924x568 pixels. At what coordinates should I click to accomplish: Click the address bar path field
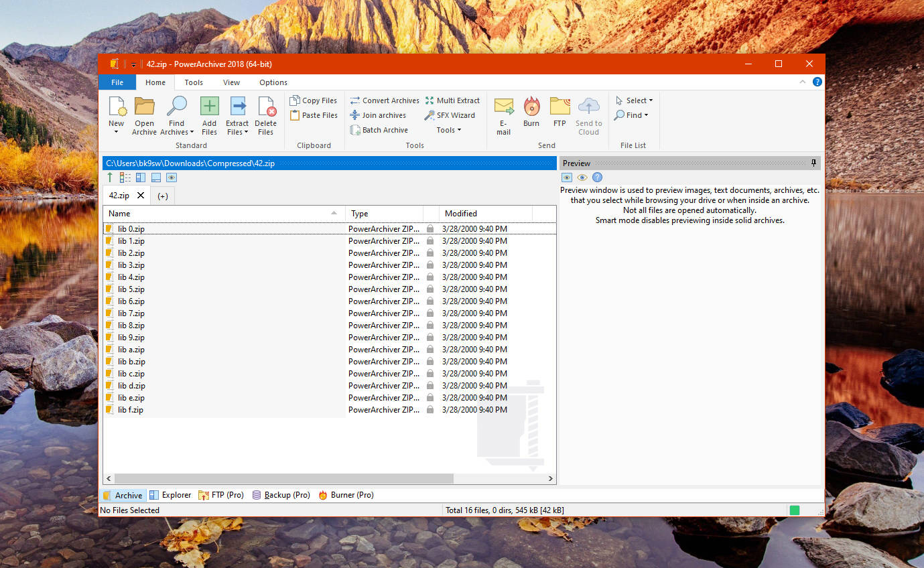pos(329,163)
